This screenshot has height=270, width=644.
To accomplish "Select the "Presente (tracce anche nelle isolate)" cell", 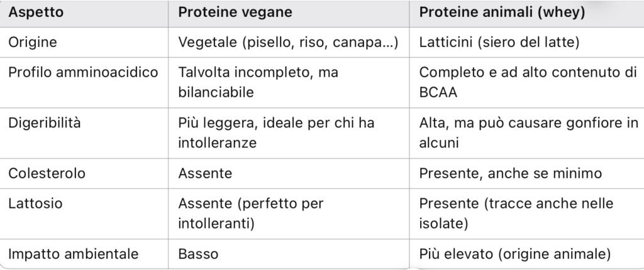I will click(516, 213).
